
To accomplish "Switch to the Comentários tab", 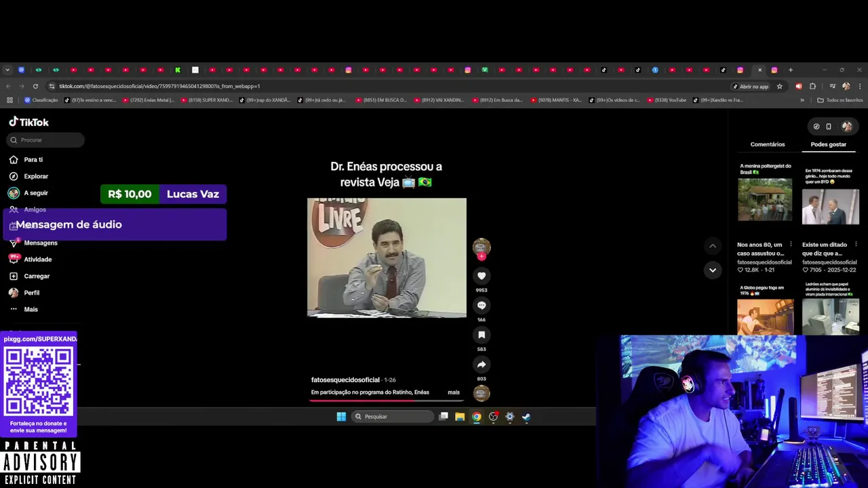I will coord(768,144).
